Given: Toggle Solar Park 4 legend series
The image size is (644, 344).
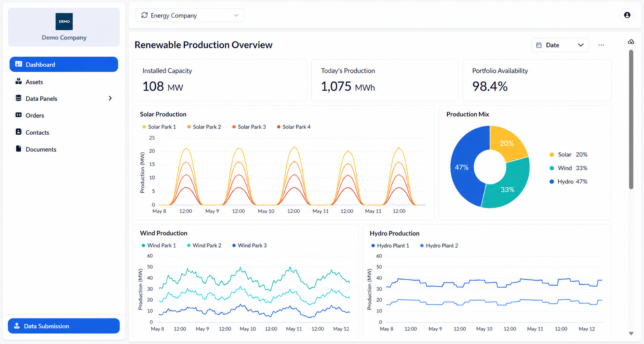Looking at the screenshot, I should 293,127.
